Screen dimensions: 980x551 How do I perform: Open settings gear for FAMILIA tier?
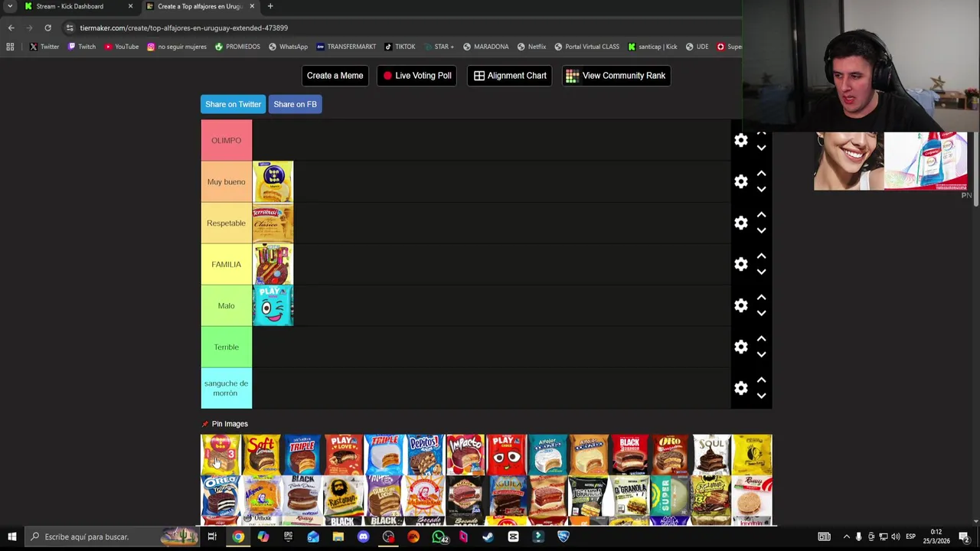tap(741, 264)
